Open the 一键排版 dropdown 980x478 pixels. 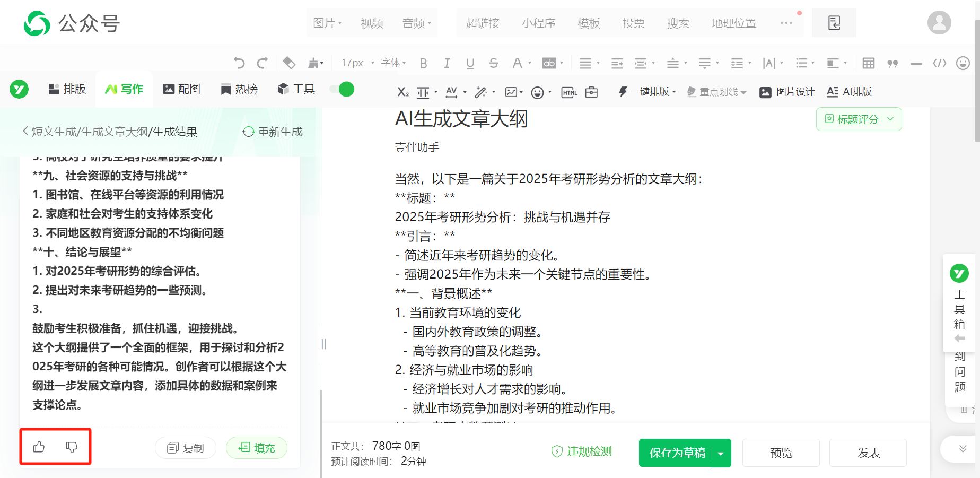[x=647, y=92]
